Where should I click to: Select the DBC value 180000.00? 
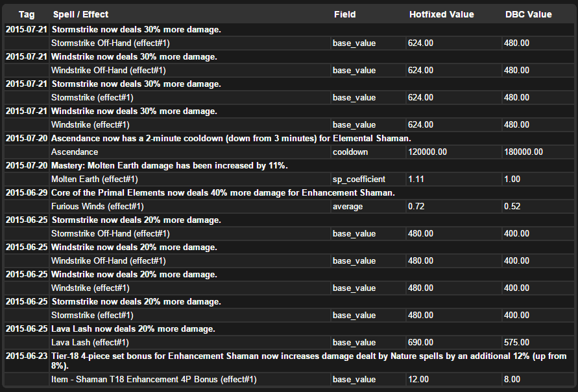click(x=524, y=152)
